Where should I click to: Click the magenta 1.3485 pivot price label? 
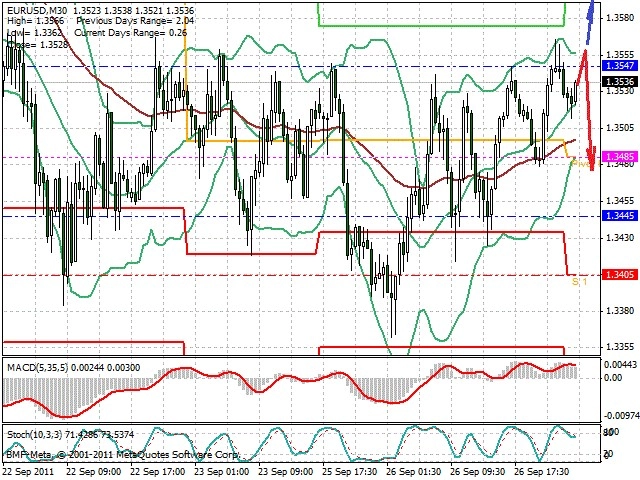pos(620,157)
